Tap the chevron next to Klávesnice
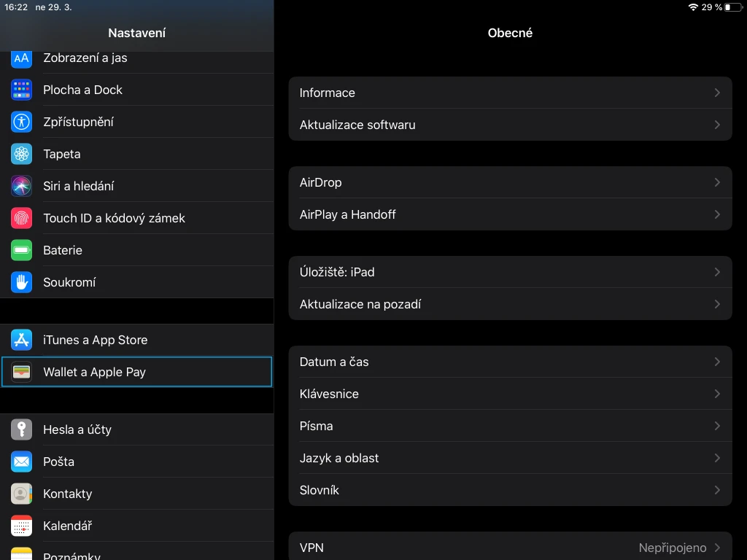Image resolution: width=747 pixels, height=560 pixels. (717, 394)
